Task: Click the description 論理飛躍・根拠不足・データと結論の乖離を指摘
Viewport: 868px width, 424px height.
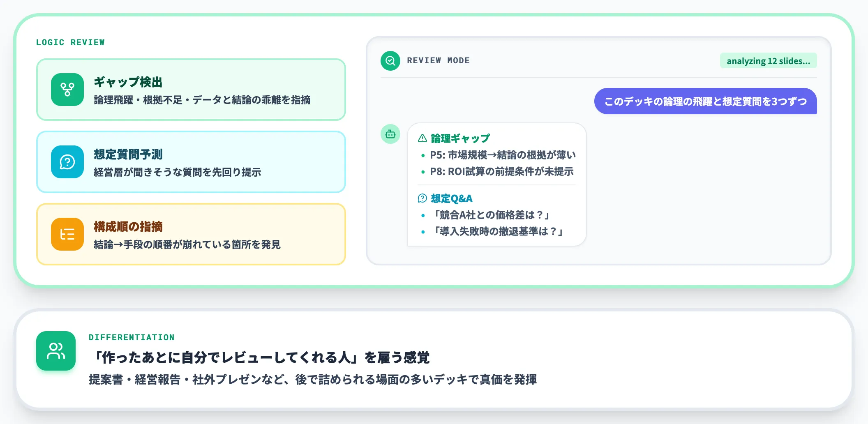Action: pos(202,100)
